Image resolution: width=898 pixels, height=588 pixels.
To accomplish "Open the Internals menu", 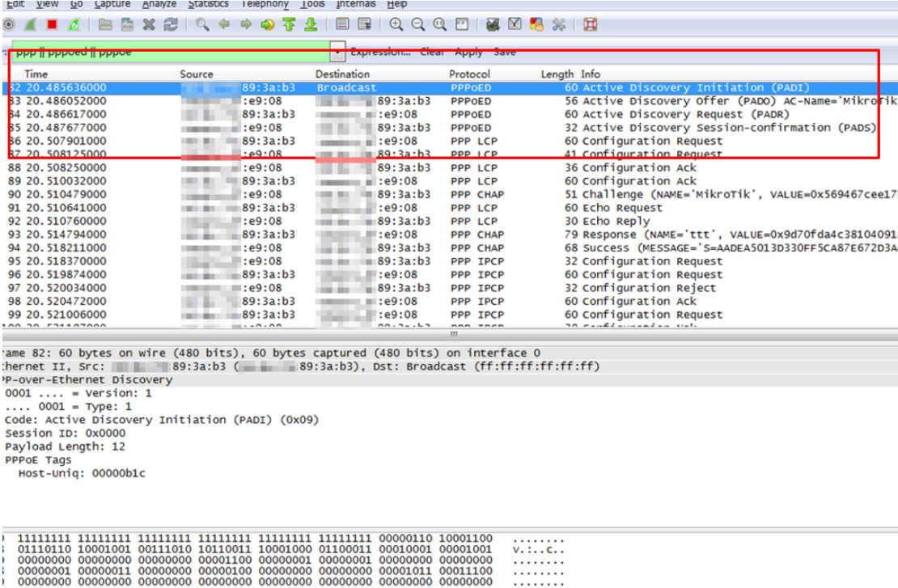I will [356, 4].
